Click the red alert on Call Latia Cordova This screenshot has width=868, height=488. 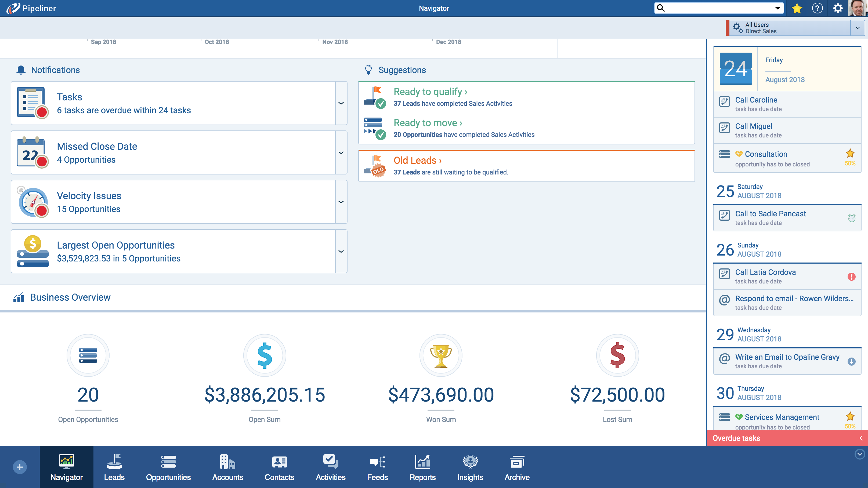point(851,276)
